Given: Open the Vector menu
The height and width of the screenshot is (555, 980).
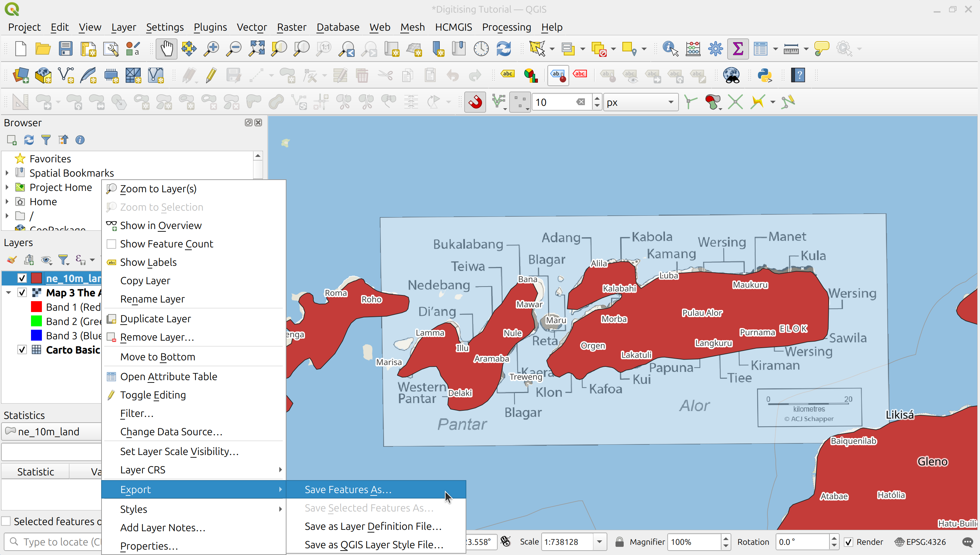Looking at the screenshot, I should [x=252, y=27].
